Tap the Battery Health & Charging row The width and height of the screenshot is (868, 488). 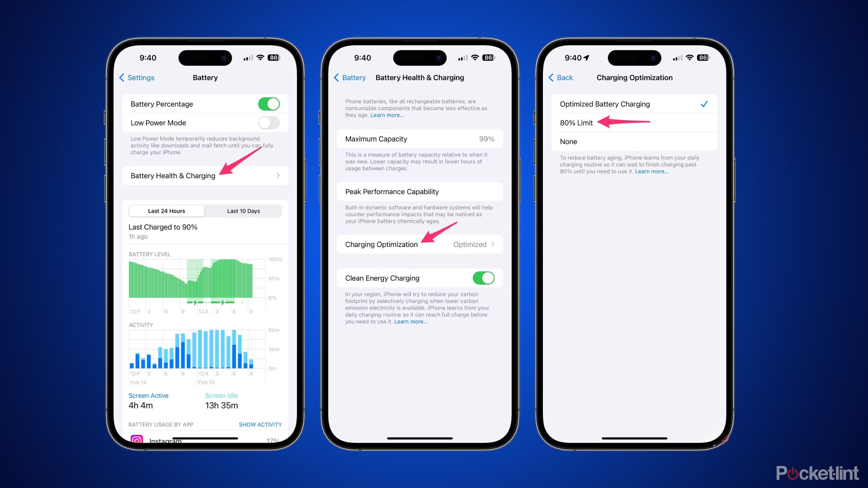pos(205,175)
